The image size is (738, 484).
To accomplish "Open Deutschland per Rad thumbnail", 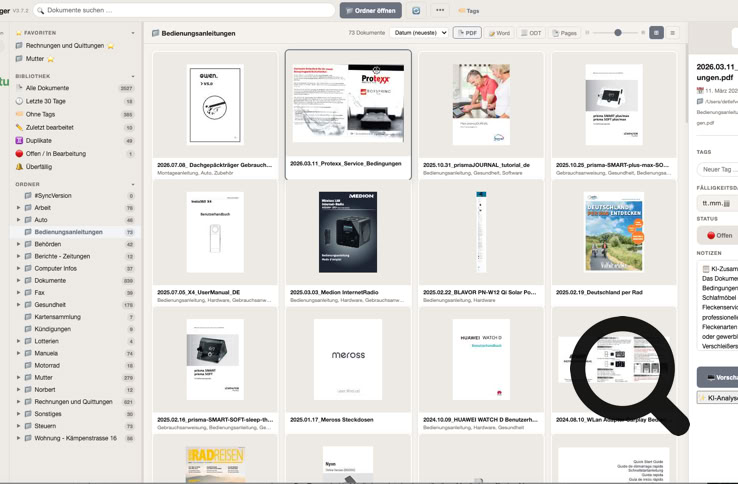I will coord(614,232).
